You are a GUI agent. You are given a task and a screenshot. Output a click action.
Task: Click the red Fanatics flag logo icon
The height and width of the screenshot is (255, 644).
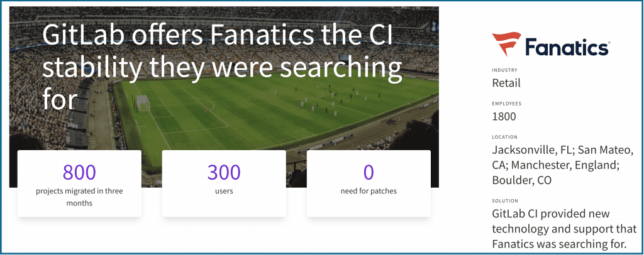coord(506,44)
